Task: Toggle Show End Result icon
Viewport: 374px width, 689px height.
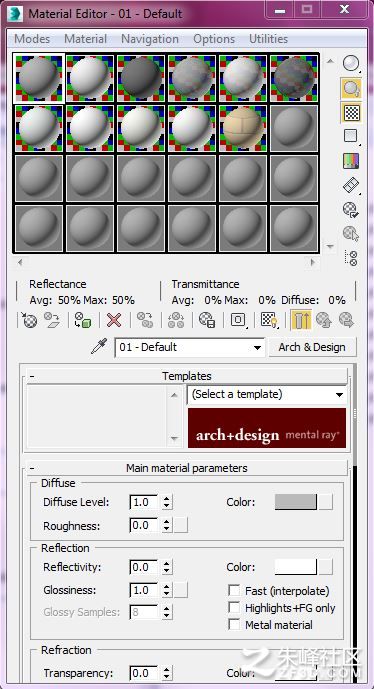Action: point(301,320)
